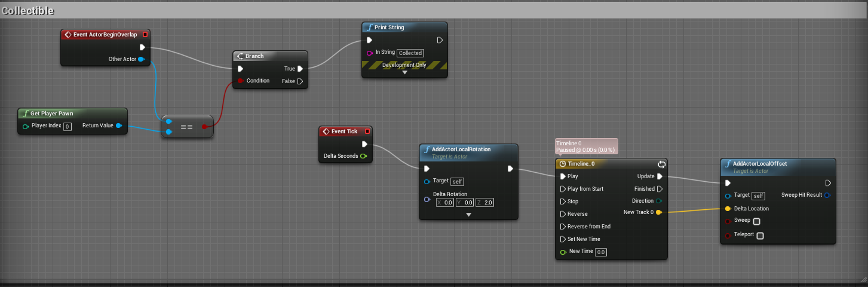Click the Branch node False output pin
The height and width of the screenshot is (287, 868).
tap(300, 81)
